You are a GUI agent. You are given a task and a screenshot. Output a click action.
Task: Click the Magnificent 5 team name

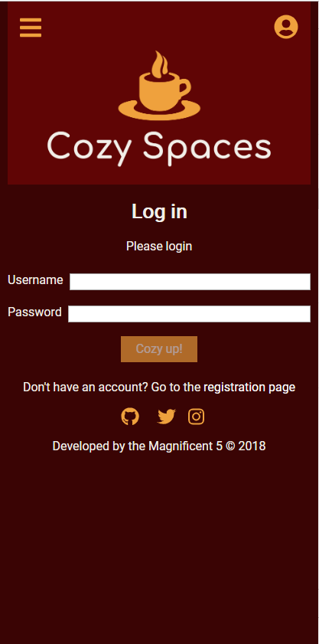coord(186,446)
